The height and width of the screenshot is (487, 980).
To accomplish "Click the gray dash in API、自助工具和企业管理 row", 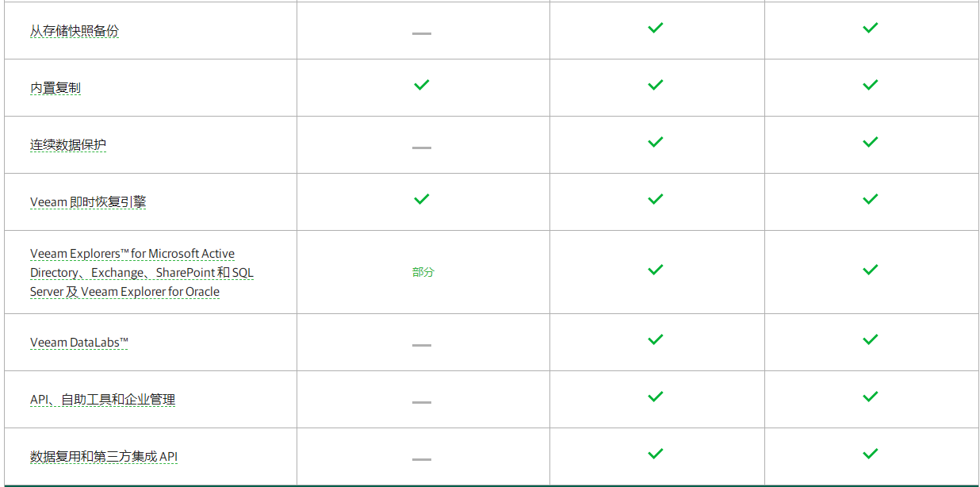I will tap(422, 402).
